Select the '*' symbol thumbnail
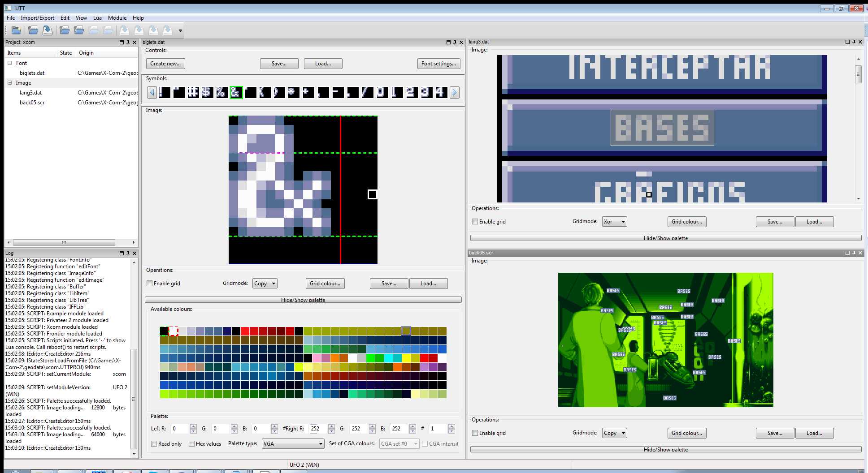 pos(293,92)
